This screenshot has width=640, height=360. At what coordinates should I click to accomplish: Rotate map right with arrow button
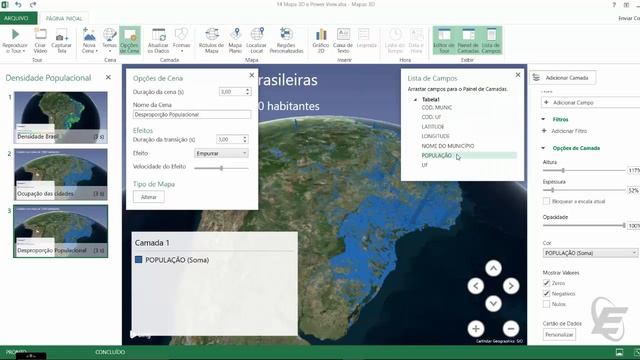(511, 286)
